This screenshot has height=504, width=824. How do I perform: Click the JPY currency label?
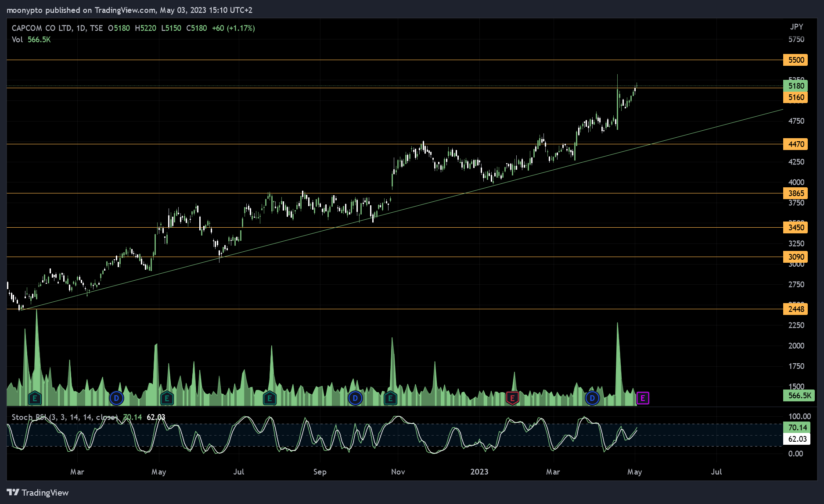pyautogui.click(x=796, y=27)
